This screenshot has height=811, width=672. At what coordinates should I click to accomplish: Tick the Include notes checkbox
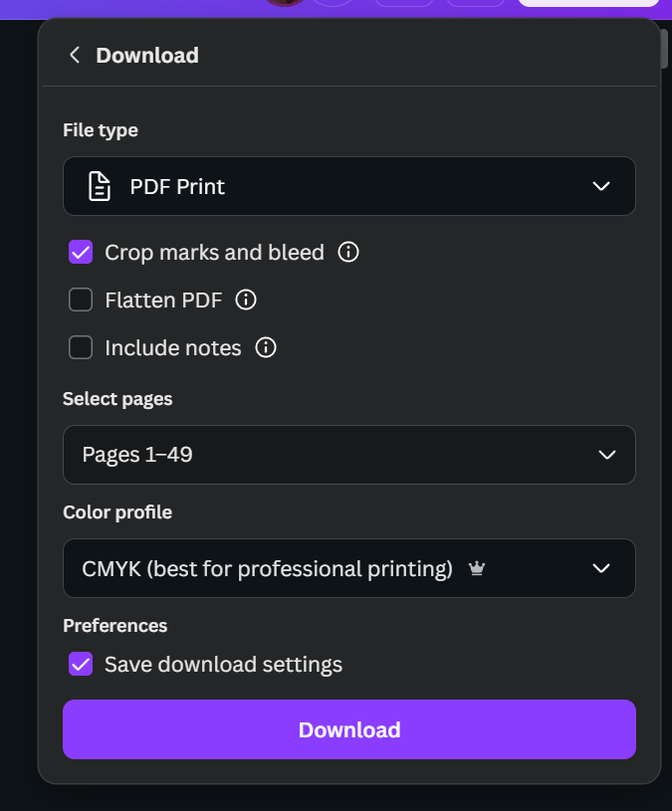81,347
